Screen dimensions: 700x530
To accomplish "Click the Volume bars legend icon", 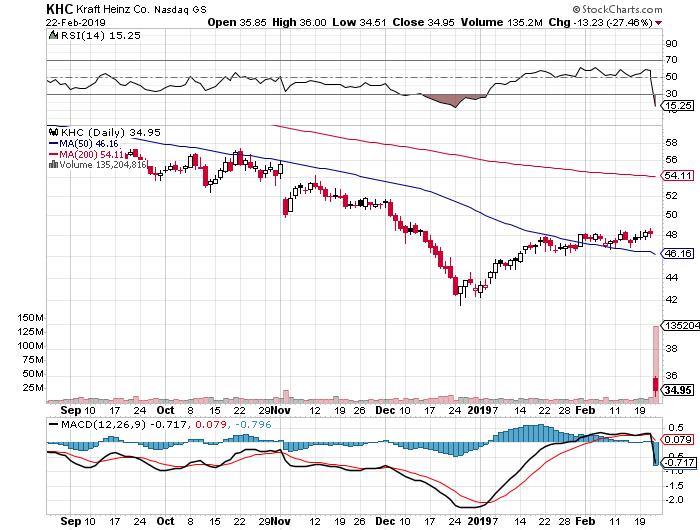I will tap(54, 165).
